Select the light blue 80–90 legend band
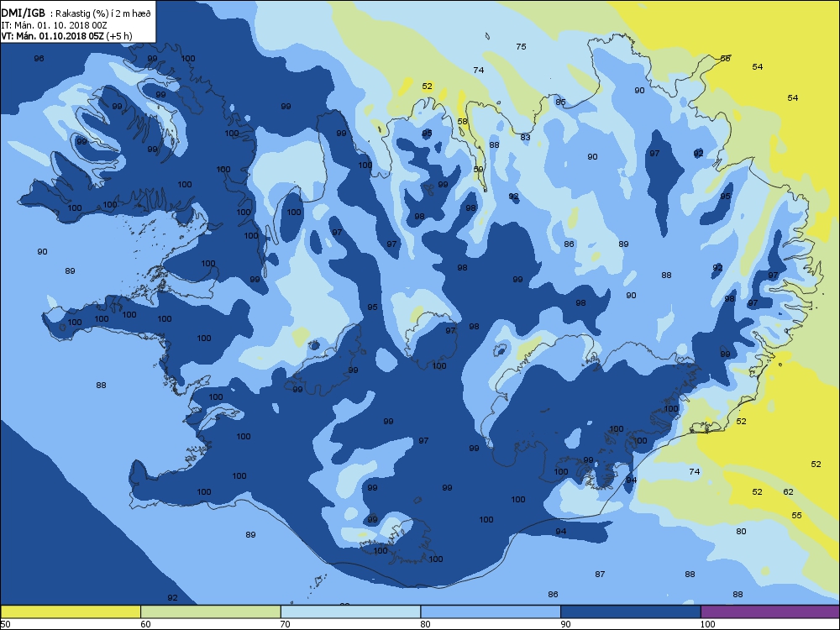This screenshot has height=630, width=840. click(x=491, y=612)
